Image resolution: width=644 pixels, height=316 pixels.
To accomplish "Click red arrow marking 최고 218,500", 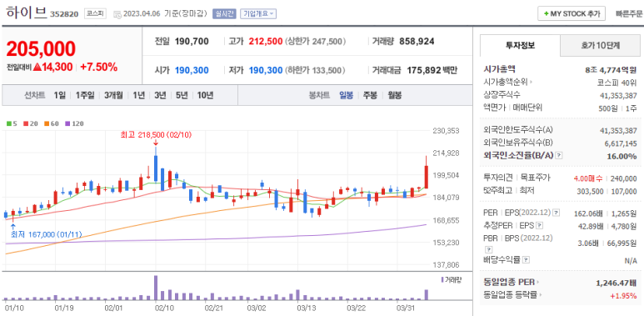I will tap(156, 143).
